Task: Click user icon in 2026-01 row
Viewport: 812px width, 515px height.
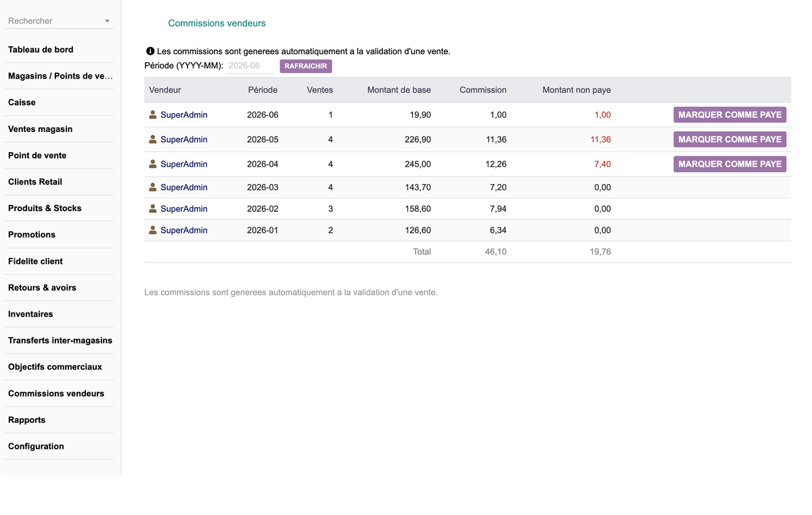Action: click(153, 230)
